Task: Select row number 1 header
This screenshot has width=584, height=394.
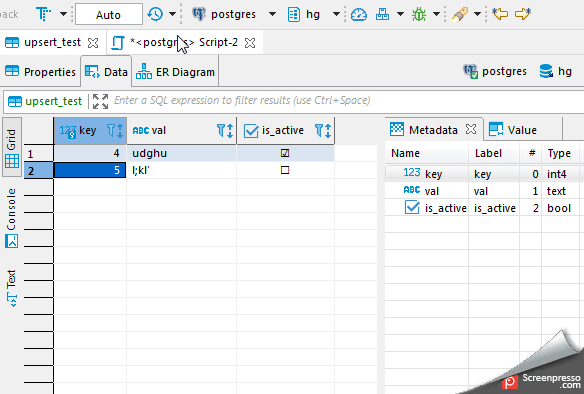Action: pyautogui.click(x=39, y=153)
